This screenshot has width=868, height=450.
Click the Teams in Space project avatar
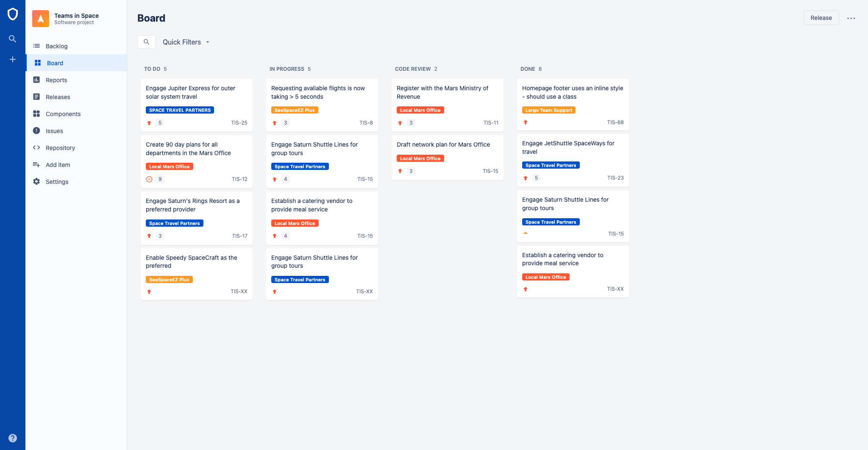click(x=41, y=19)
